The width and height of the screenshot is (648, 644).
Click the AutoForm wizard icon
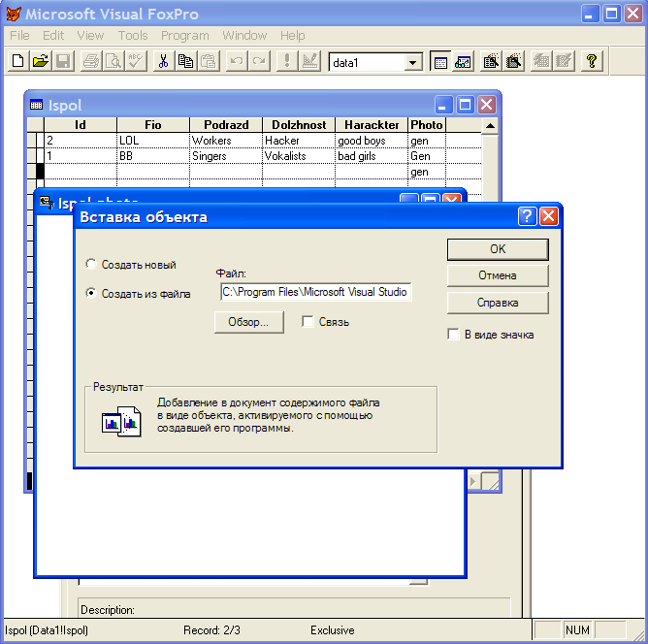(541, 61)
